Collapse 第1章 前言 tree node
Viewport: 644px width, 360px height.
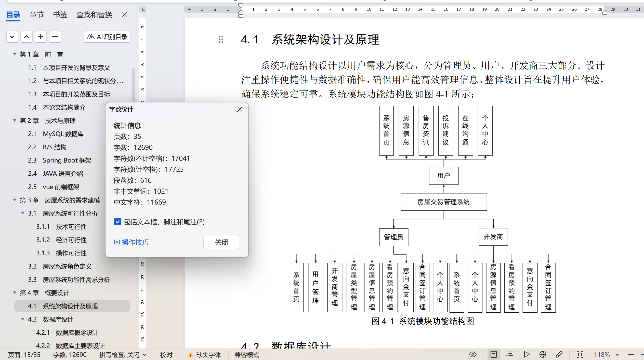(15, 54)
